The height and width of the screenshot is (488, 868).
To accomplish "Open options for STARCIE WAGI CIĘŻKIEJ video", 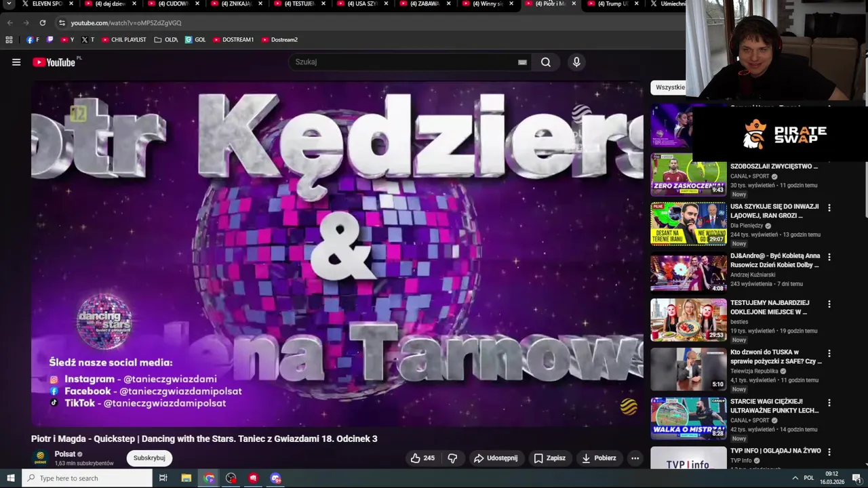I will (829, 403).
